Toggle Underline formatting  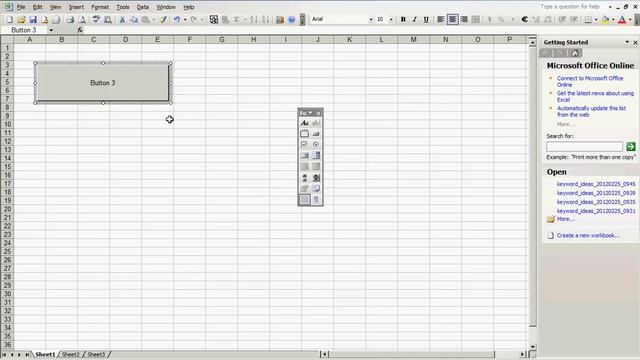point(426,20)
